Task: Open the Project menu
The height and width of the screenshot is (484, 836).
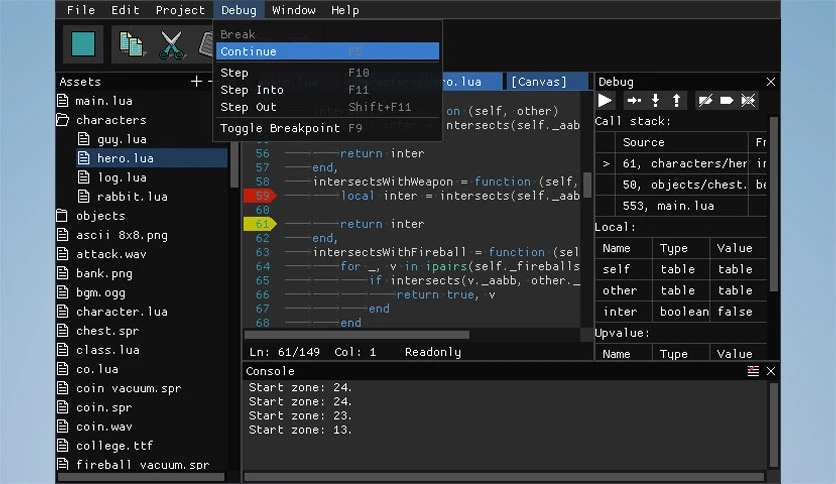Action: [180, 10]
